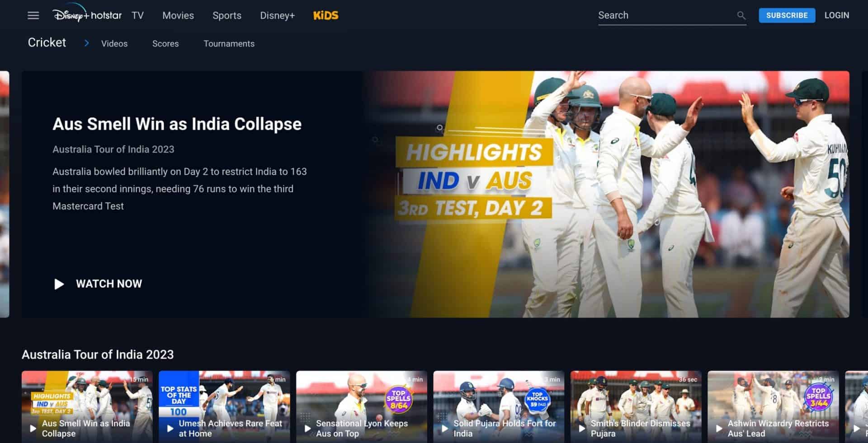Click the 'Ashwin Wizardry Restricts Aus' Lead' title
Screen dimensions: 868x443
778,428
